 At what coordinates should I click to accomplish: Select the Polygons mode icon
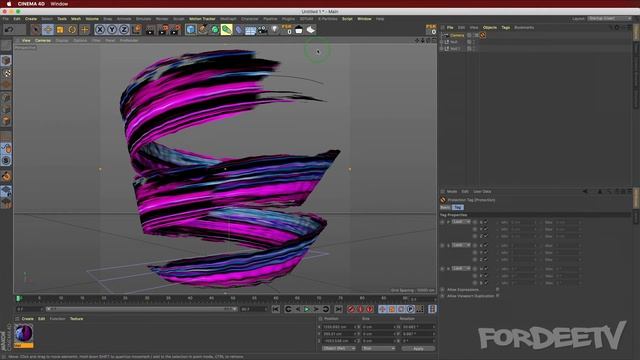[6, 121]
